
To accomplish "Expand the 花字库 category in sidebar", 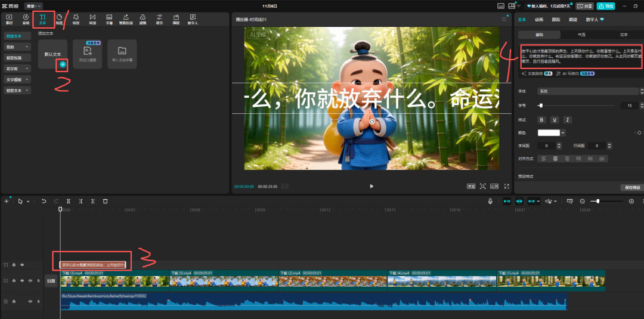I will 17,69.
